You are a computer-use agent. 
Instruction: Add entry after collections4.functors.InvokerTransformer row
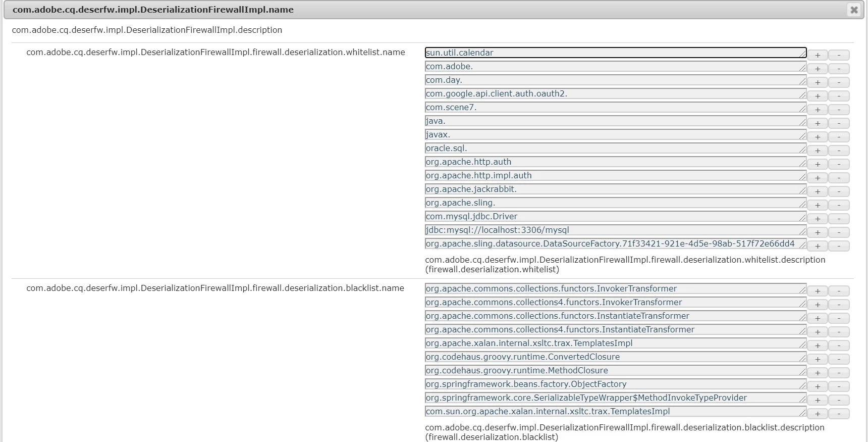point(818,305)
